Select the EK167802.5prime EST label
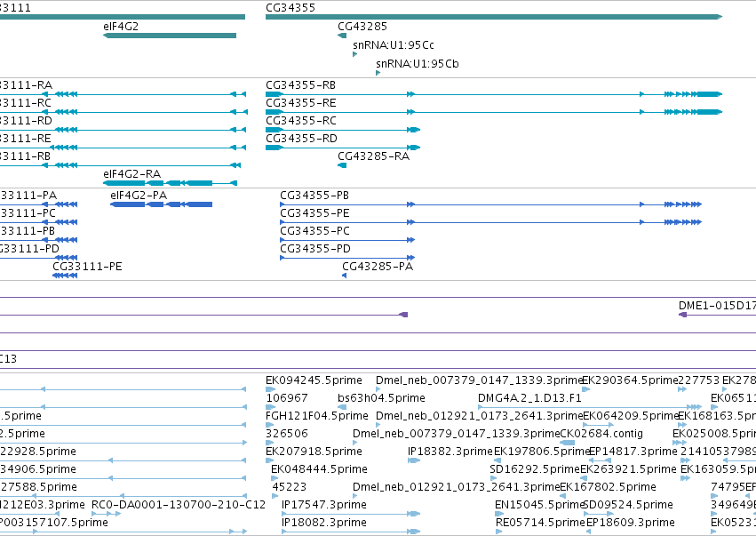Image resolution: width=756 pixels, height=536 pixels. [608, 487]
